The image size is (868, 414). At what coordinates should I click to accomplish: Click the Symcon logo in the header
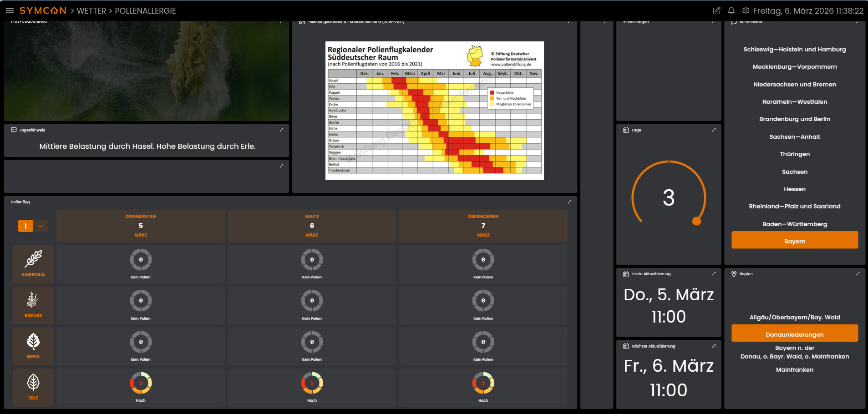(x=43, y=10)
